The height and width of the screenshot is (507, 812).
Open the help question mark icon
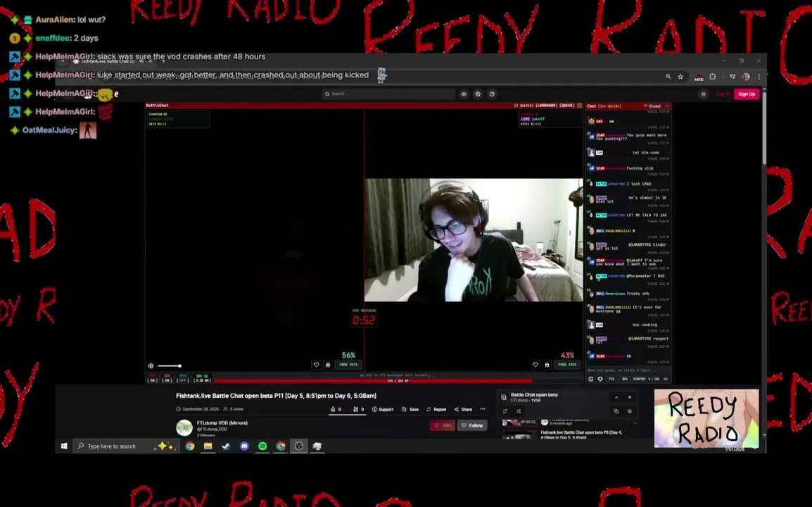(492, 94)
